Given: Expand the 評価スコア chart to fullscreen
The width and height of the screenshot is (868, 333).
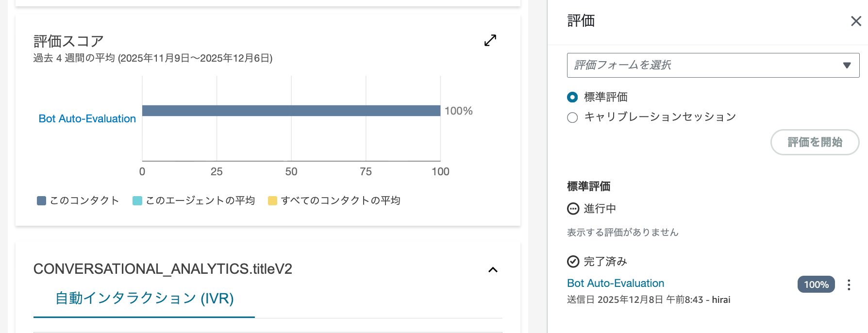Looking at the screenshot, I should tap(490, 40).
